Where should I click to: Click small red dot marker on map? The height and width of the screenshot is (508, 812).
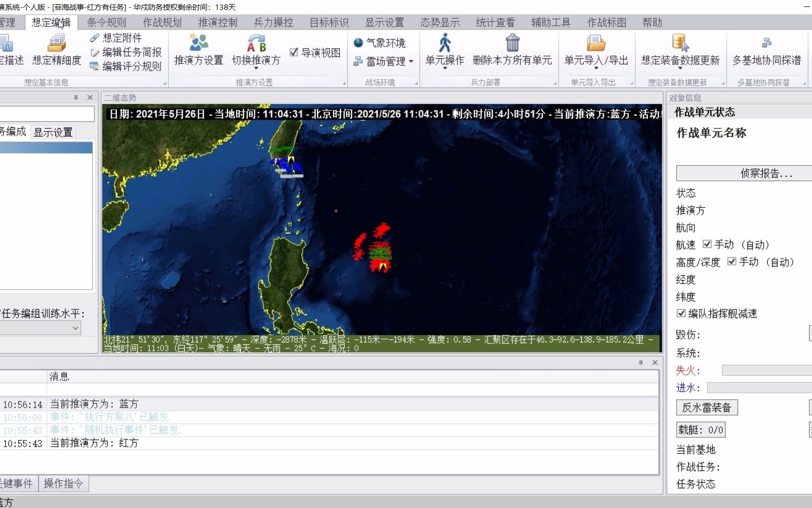click(336, 211)
